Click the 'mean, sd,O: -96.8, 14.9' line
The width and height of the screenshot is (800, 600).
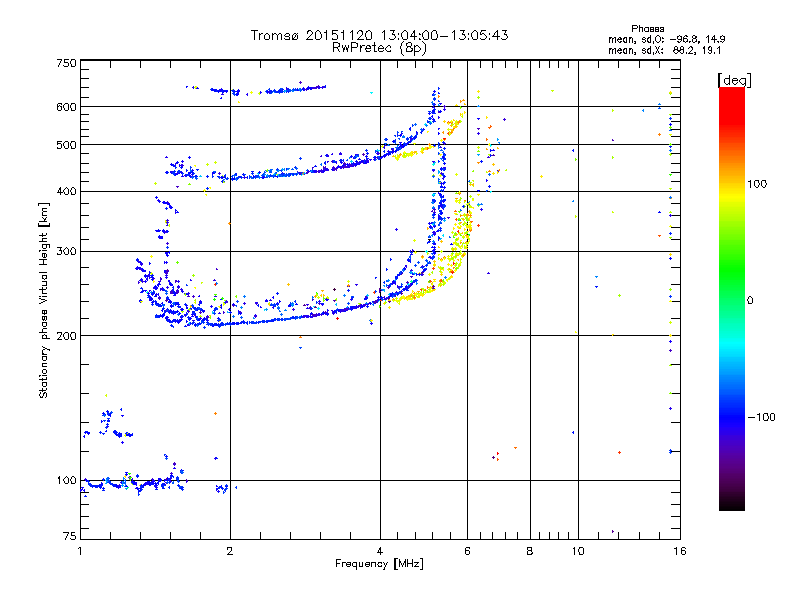click(x=666, y=39)
